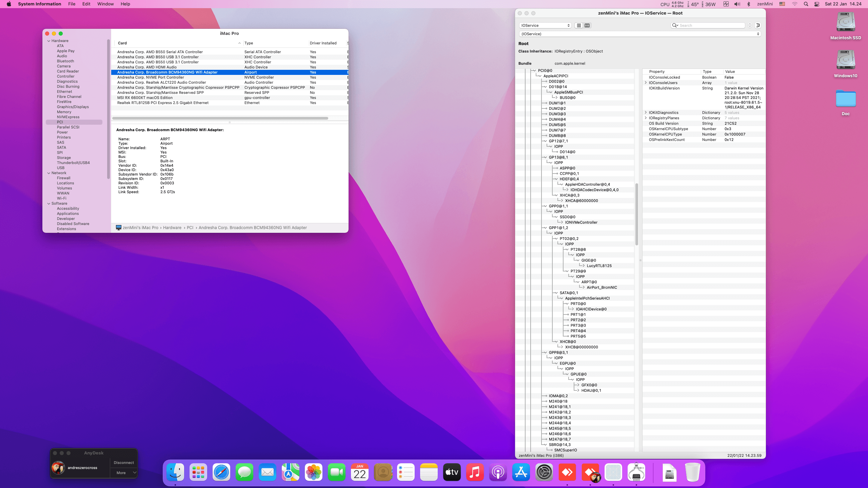
Task: Click the Bluetooth menu bar icon
Action: click(749, 4)
